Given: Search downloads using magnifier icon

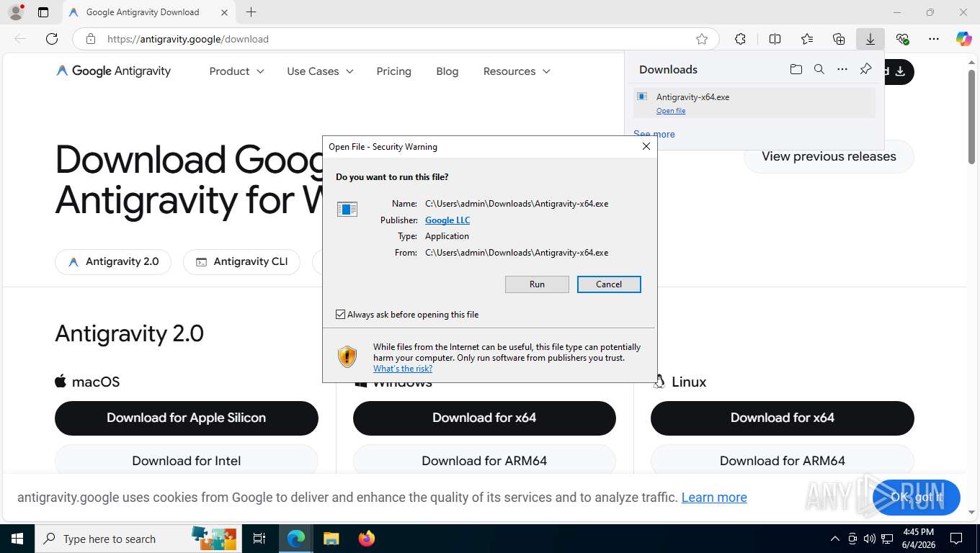Looking at the screenshot, I should click(819, 69).
